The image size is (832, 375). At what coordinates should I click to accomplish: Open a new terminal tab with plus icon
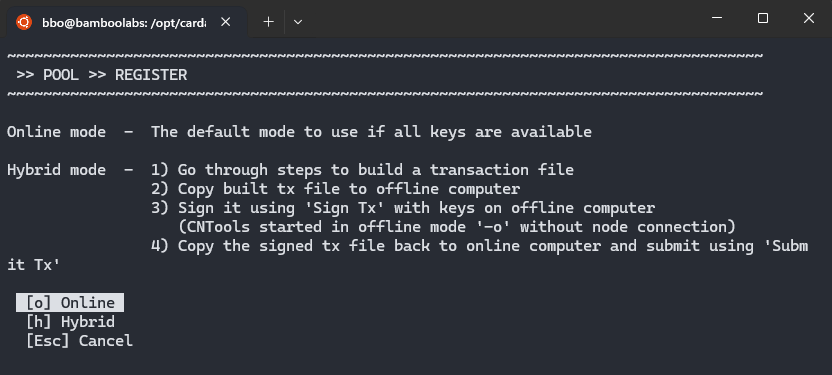pyautogui.click(x=268, y=22)
